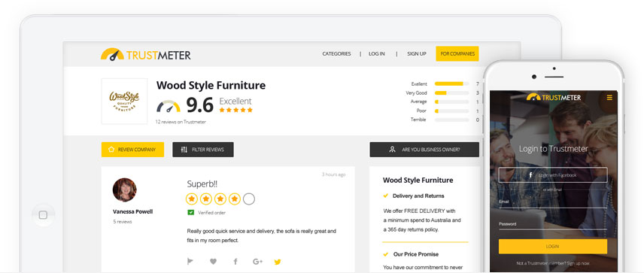
Task: Click the Delivery and Returns checkmark
Action: coord(386,196)
